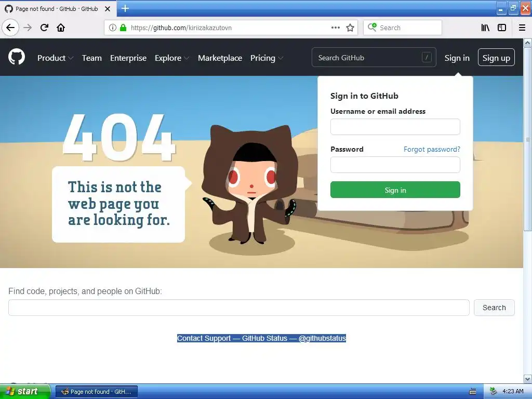Click the keyboard icon in system tray
Screen dimensions: 532x399
(473, 392)
